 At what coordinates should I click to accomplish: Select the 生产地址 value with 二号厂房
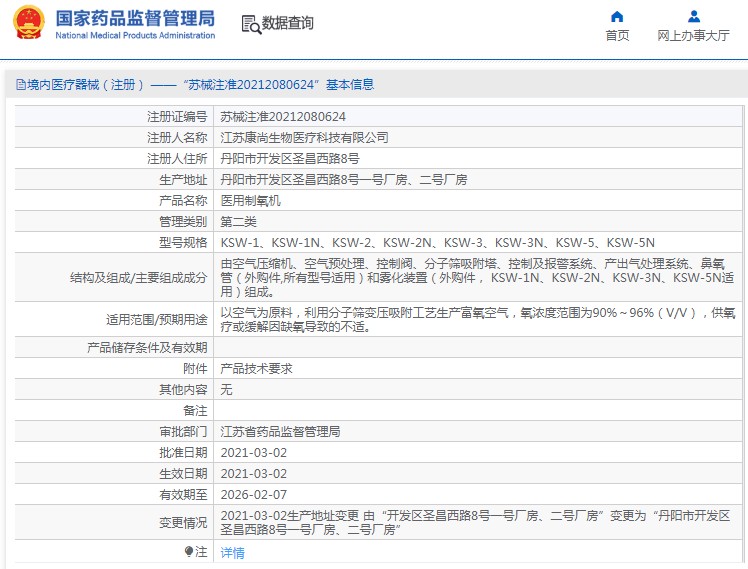[x=343, y=180]
